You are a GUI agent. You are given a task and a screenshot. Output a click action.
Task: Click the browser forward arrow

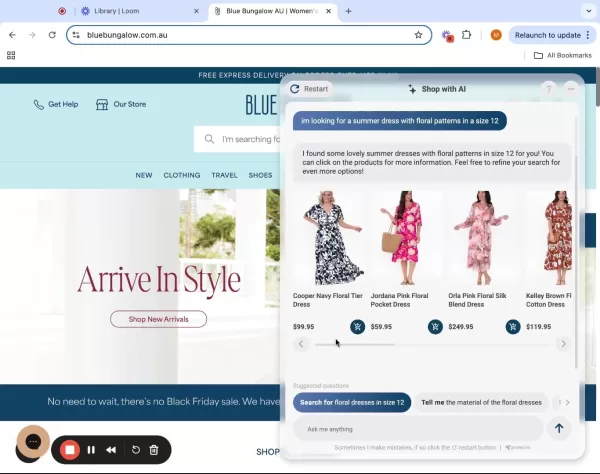tap(32, 35)
